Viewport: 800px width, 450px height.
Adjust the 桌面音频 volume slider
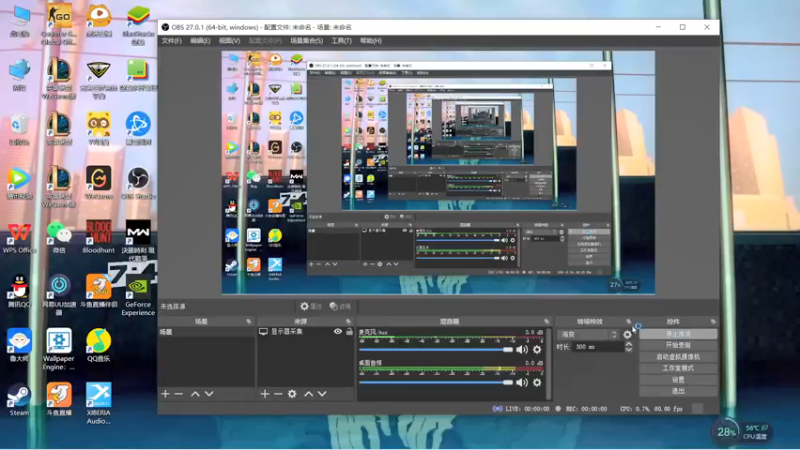436,382
